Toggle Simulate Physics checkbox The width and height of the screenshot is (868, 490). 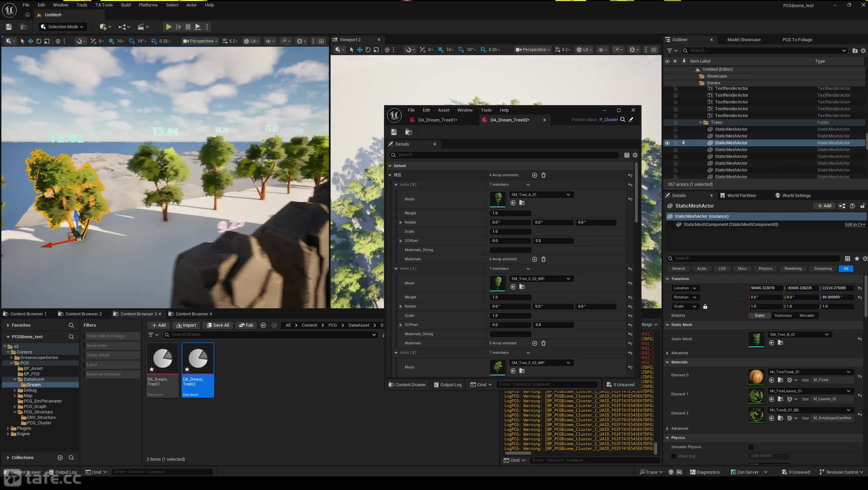(x=751, y=447)
